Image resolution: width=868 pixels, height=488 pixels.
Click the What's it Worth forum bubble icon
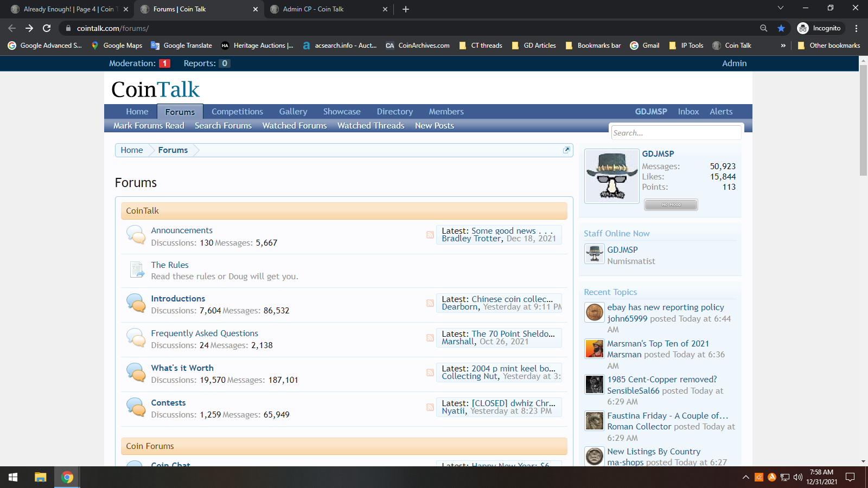tap(136, 372)
